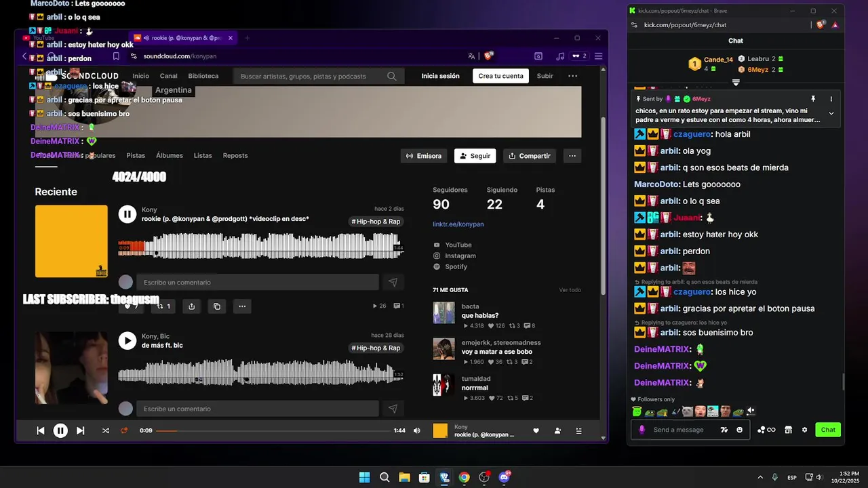Click Inicia sesión
Viewport: 868px width, 488px height.
440,76
